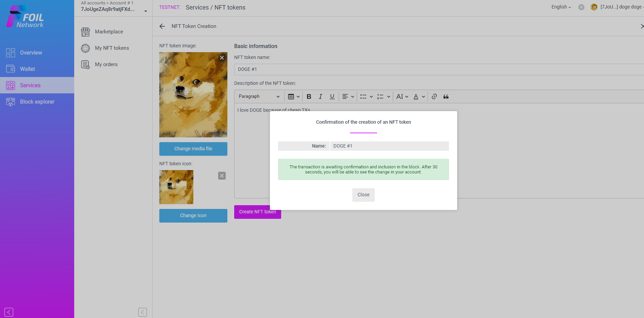Click the Services / NFT tokens breadcrumb
Screen dimensions: 644x318
pos(215,7)
